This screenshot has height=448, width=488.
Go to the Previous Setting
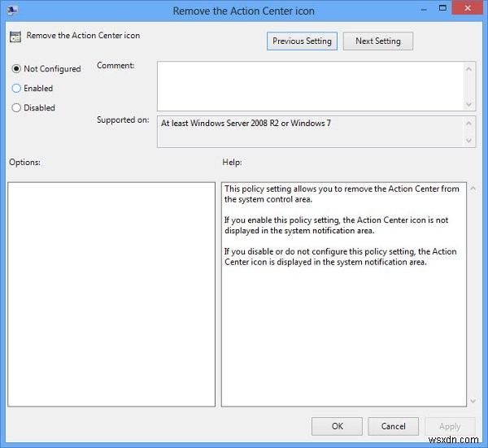pos(302,41)
